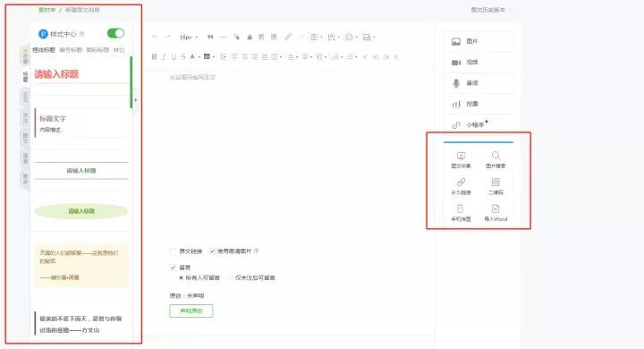Open 永久链接 link tool
This screenshot has height=349, width=644.
pos(461,187)
